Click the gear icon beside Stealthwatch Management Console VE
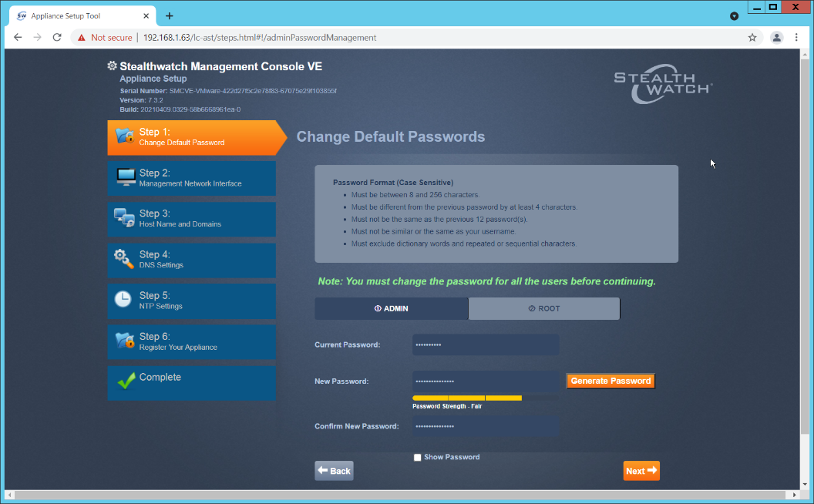814x504 pixels. pyautogui.click(x=111, y=66)
